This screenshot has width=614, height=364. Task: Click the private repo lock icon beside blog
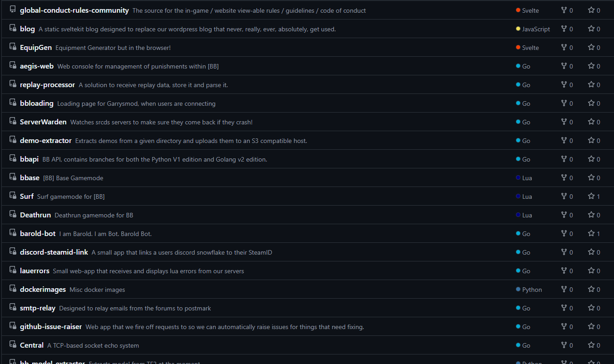(x=13, y=29)
